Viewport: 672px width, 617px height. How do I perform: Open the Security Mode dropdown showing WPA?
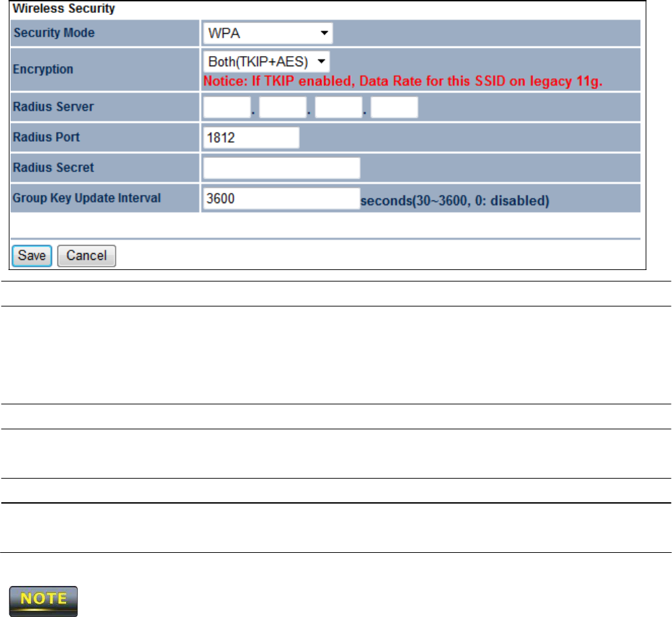pyautogui.click(x=268, y=34)
